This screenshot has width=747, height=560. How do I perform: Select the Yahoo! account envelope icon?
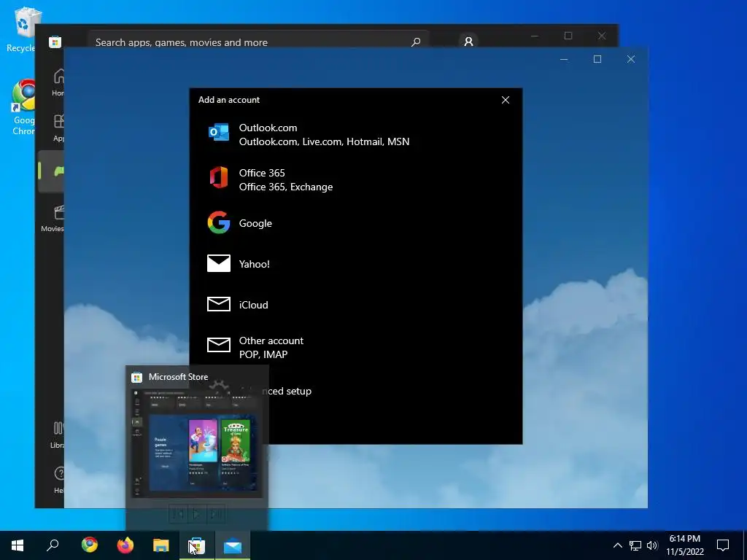219,263
